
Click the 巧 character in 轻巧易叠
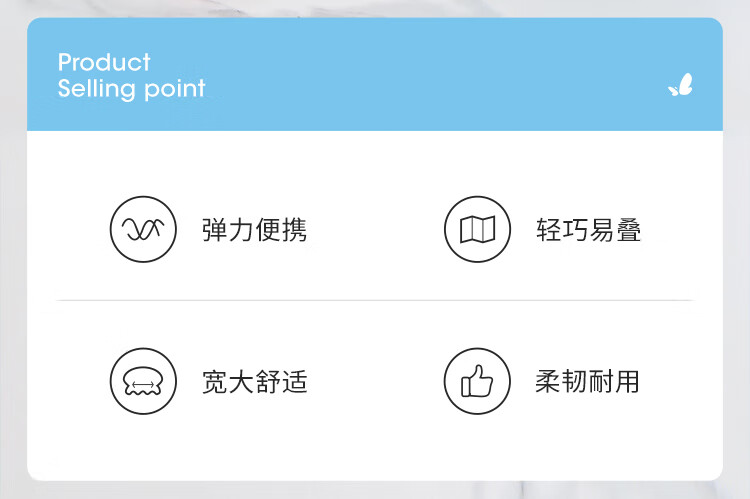point(575,230)
